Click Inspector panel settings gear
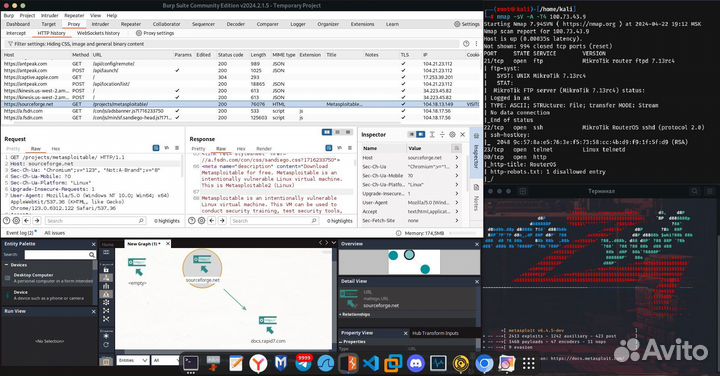This screenshot has width=720, height=376. pos(452,135)
